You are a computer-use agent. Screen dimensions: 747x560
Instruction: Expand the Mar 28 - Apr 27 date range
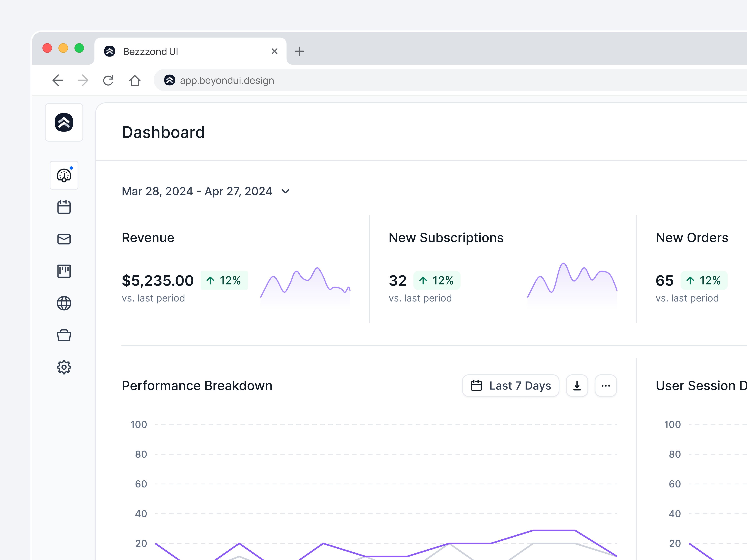click(206, 191)
